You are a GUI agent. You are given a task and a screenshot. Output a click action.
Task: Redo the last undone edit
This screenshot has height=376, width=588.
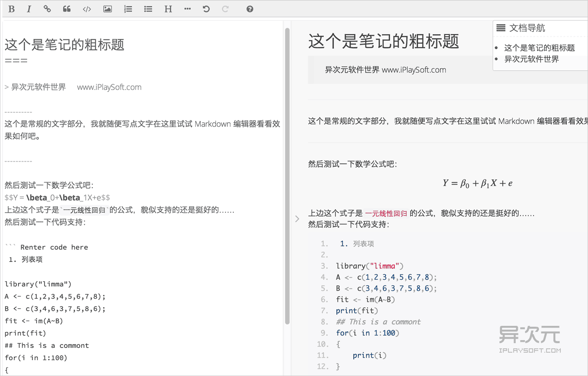(x=225, y=9)
